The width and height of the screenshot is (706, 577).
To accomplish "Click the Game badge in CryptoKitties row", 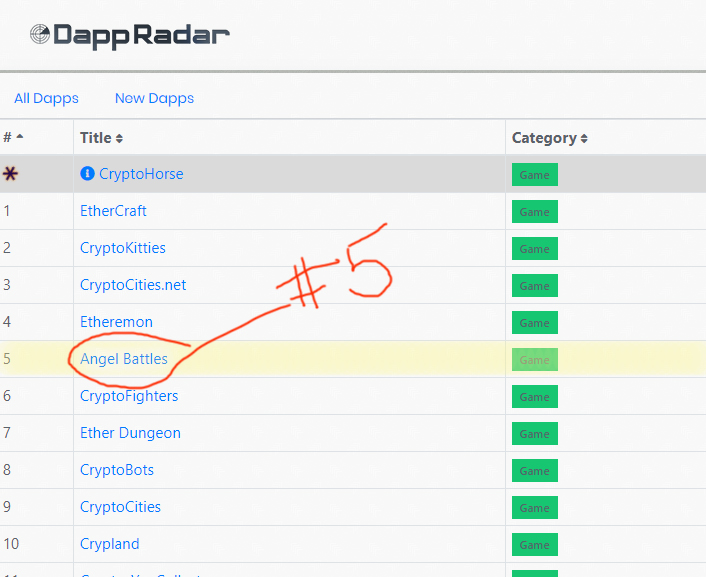I will click(x=534, y=249).
